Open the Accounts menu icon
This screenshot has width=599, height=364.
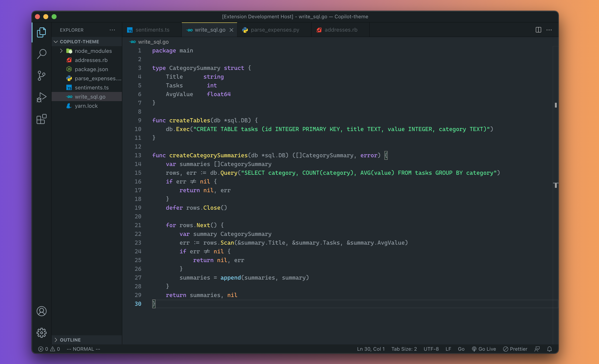coord(42,311)
